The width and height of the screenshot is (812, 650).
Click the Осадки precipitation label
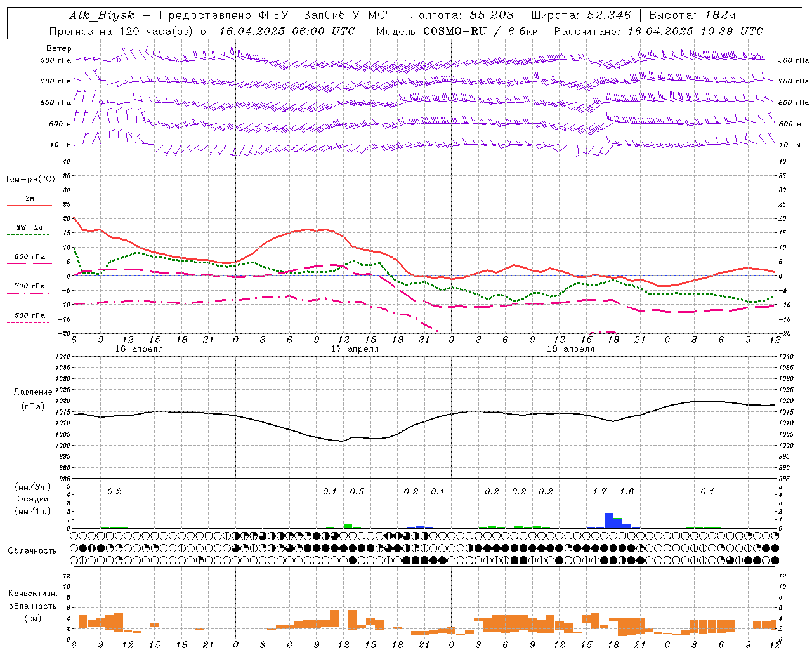[x=33, y=499]
